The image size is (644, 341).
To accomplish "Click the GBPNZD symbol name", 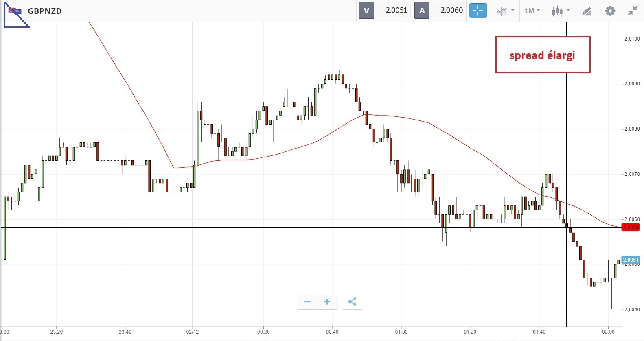I will pos(45,11).
